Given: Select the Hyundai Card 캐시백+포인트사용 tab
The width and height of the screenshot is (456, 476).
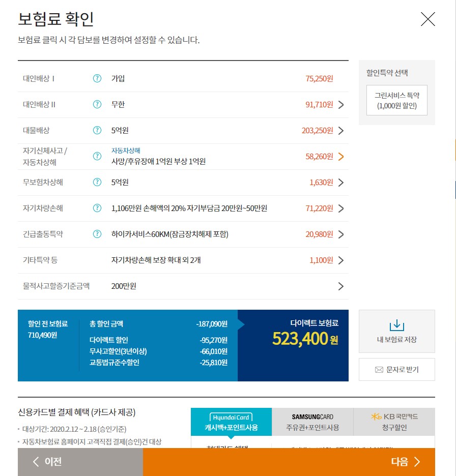Looking at the screenshot, I should click(231, 422).
